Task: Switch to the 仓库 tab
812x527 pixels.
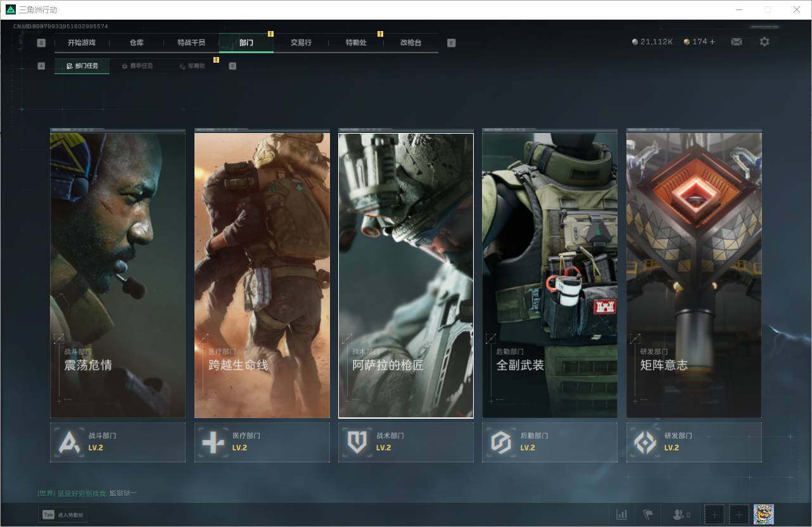Action: point(136,42)
